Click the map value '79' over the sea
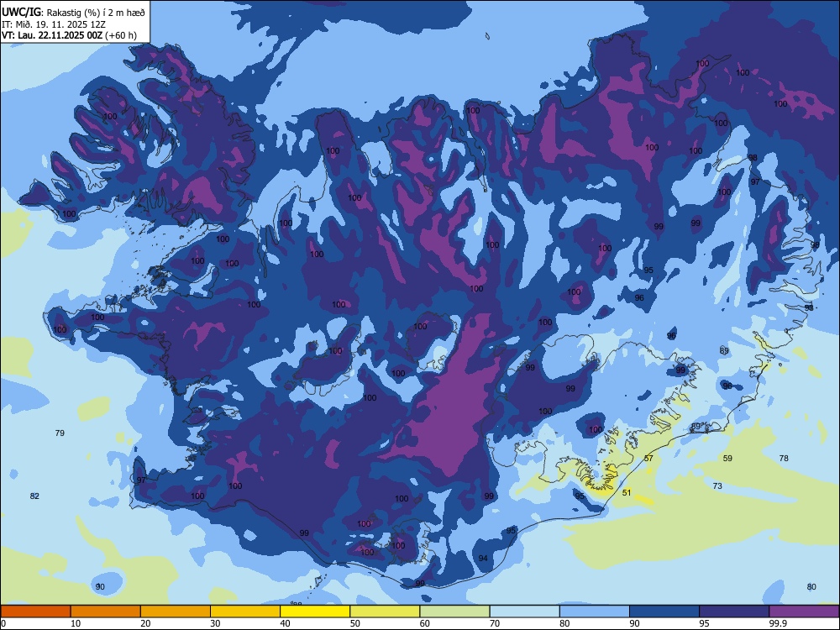Screen dimensions: 840x630 click(x=60, y=433)
